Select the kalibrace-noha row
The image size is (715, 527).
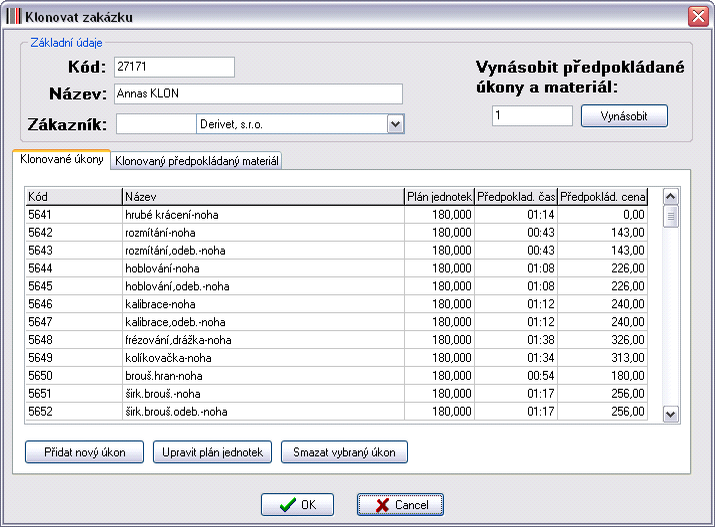(337, 304)
